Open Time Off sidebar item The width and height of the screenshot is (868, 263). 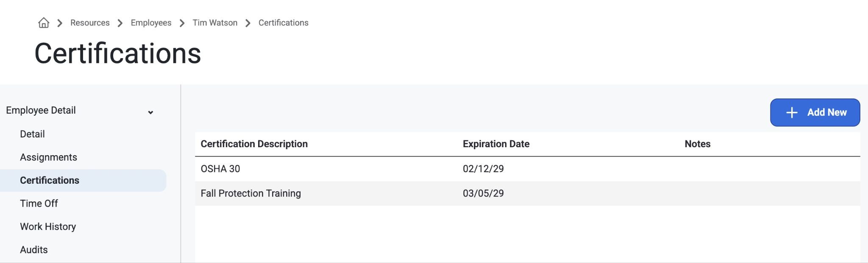pos(39,204)
